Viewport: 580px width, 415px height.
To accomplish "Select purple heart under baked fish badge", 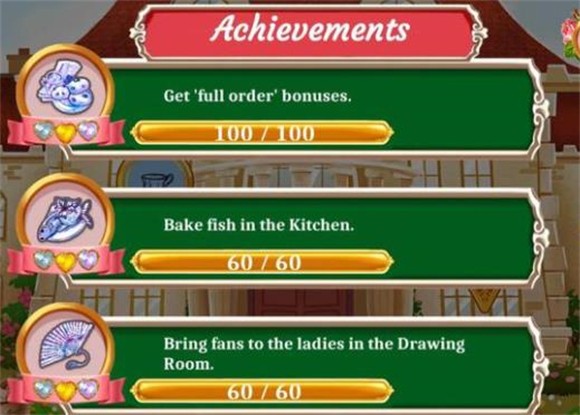I will tap(88, 260).
